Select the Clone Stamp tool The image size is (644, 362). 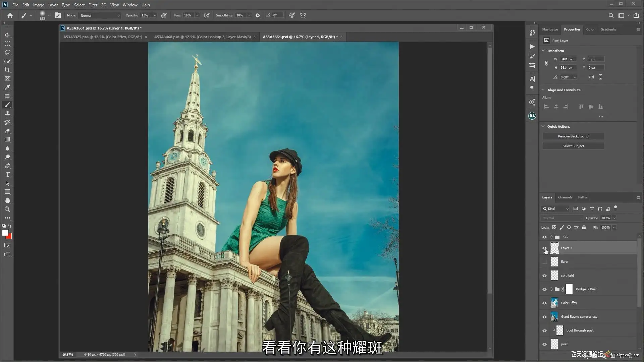pos(7,114)
